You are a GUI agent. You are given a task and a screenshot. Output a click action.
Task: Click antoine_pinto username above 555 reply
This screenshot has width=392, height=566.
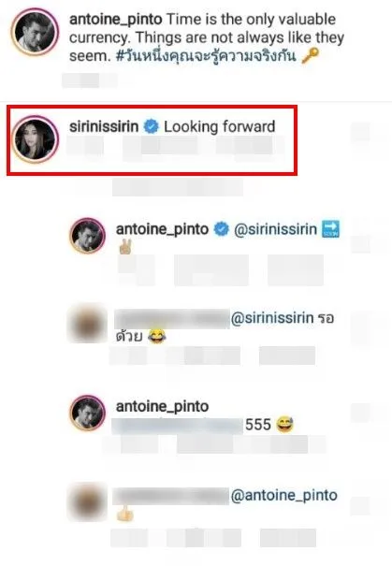[162, 406]
